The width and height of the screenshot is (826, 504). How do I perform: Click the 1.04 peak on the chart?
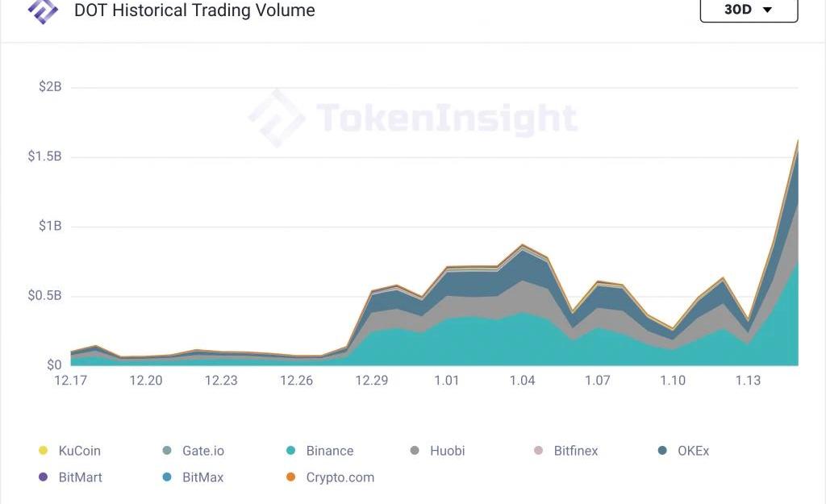tap(522, 245)
